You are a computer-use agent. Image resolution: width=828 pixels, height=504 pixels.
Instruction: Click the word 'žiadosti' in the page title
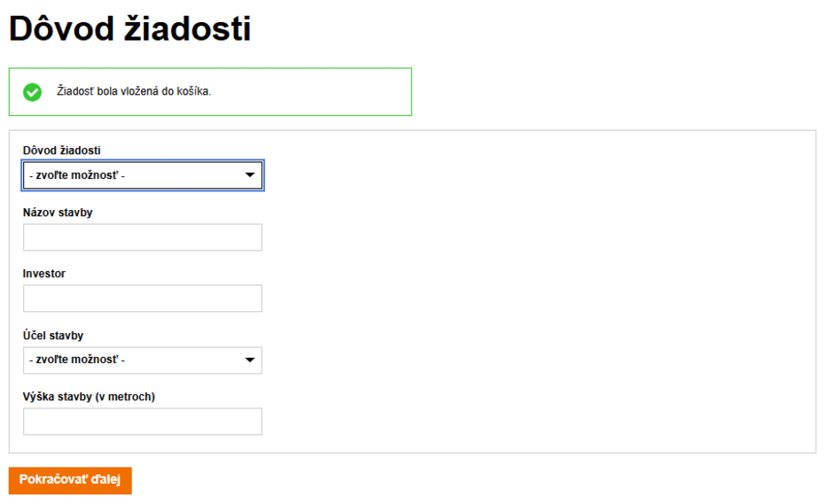[187, 28]
